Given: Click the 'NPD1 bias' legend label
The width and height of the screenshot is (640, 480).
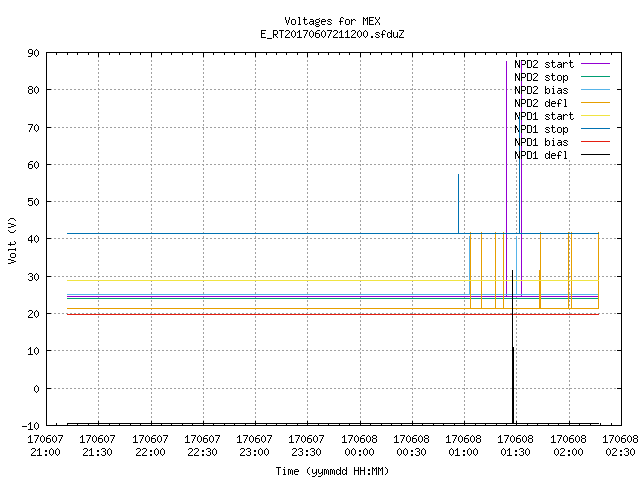Looking at the screenshot, I should tap(541, 142).
